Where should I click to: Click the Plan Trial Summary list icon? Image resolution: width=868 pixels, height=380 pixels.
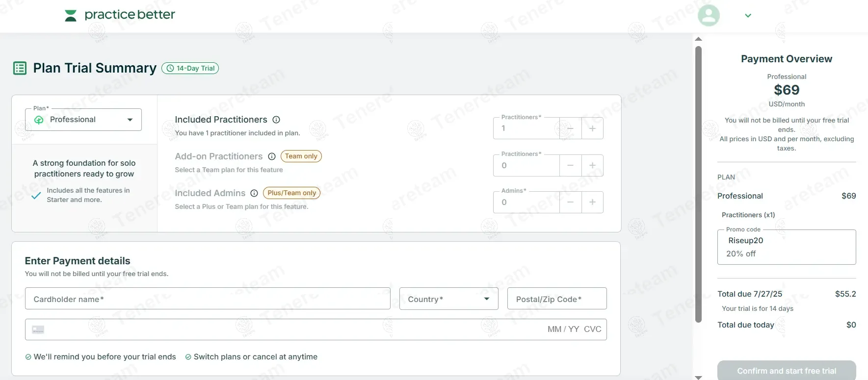[x=20, y=68]
